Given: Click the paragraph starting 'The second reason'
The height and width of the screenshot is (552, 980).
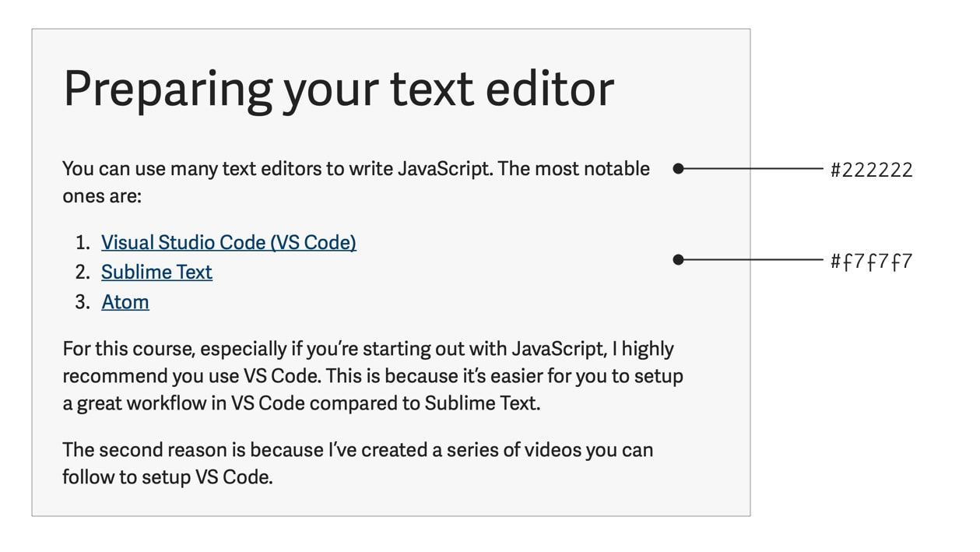Looking at the screenshot, I should [357, 463].
